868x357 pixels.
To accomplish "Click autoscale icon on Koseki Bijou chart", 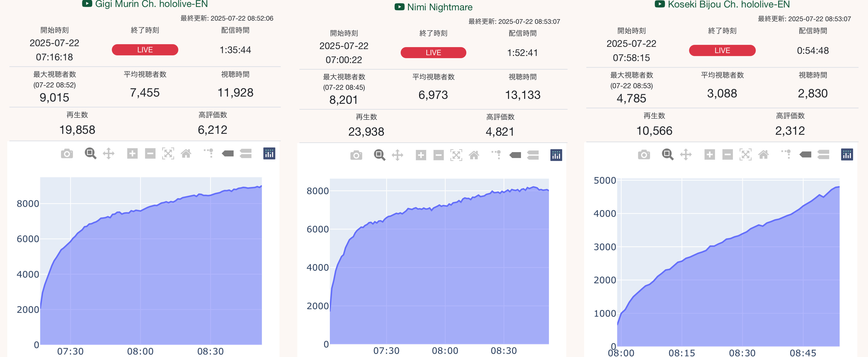I will click(x=745, y=155).
